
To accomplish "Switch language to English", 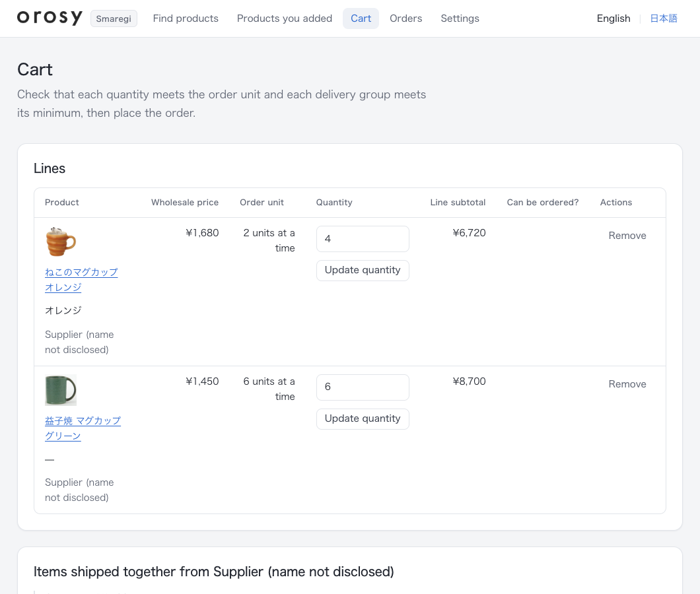I will point(613,18).
